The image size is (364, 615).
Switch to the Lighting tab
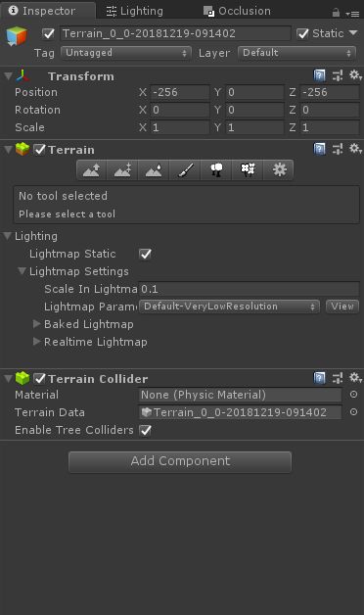click(135, 12)
